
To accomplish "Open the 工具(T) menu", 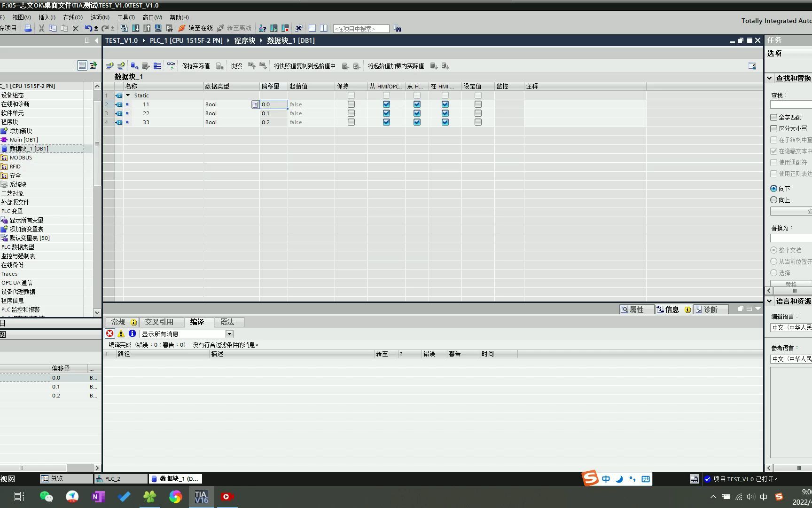I will pos(126,17).
